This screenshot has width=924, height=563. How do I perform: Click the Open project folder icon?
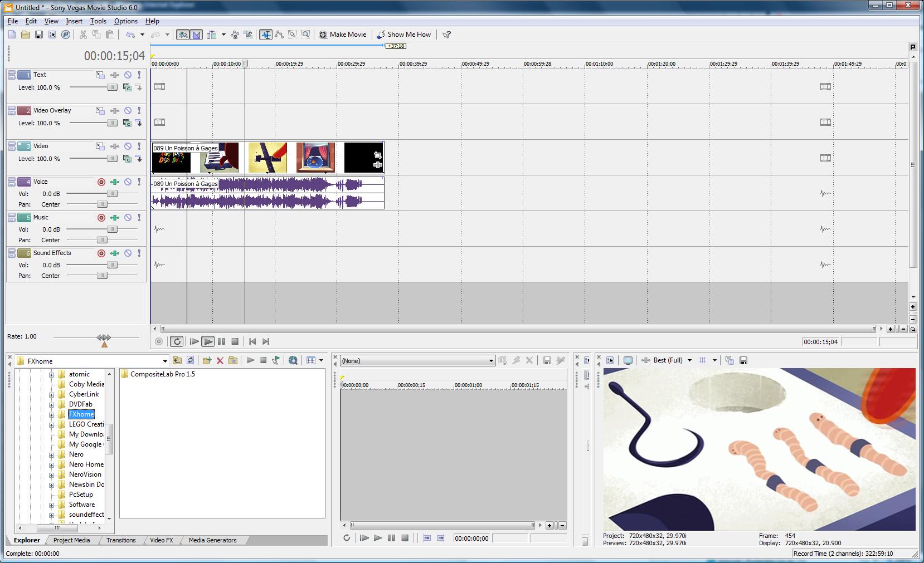[26, 35]
